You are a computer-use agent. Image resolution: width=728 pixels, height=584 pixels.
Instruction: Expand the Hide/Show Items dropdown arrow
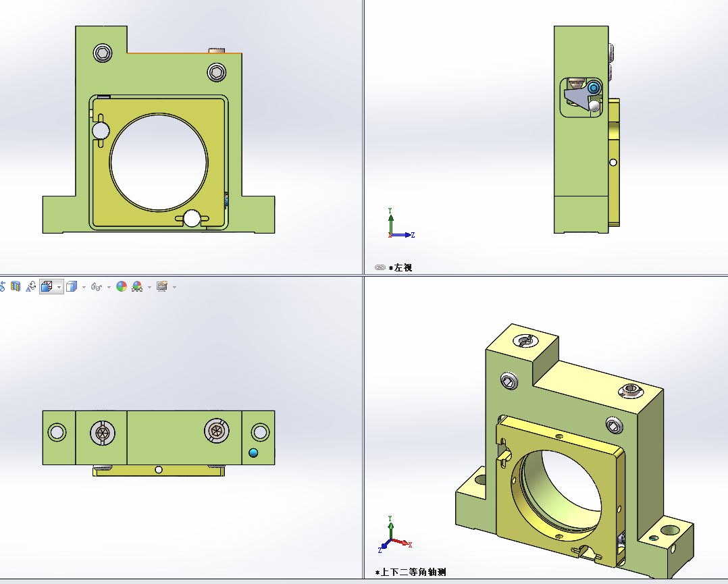tap(109, 287)
